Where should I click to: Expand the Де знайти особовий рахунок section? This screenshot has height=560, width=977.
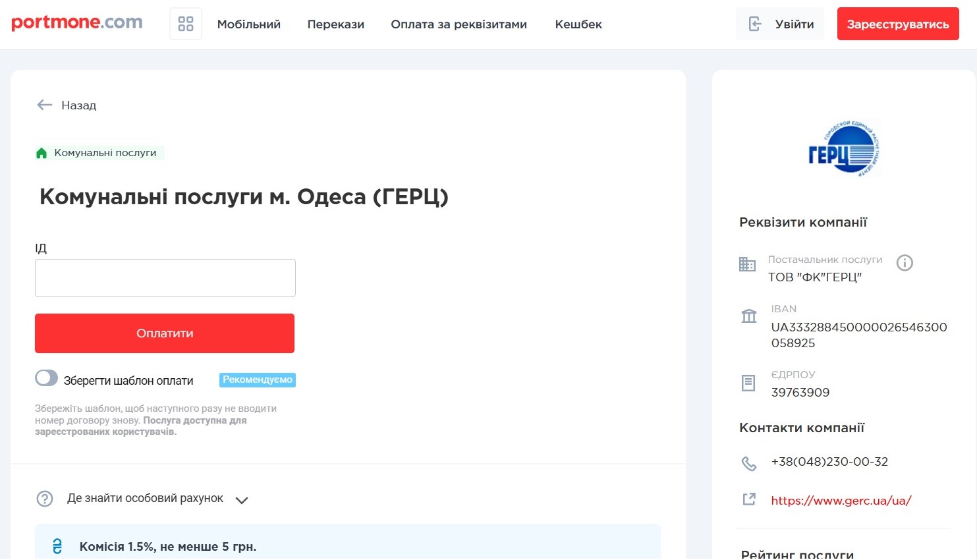tap(242, 500)
